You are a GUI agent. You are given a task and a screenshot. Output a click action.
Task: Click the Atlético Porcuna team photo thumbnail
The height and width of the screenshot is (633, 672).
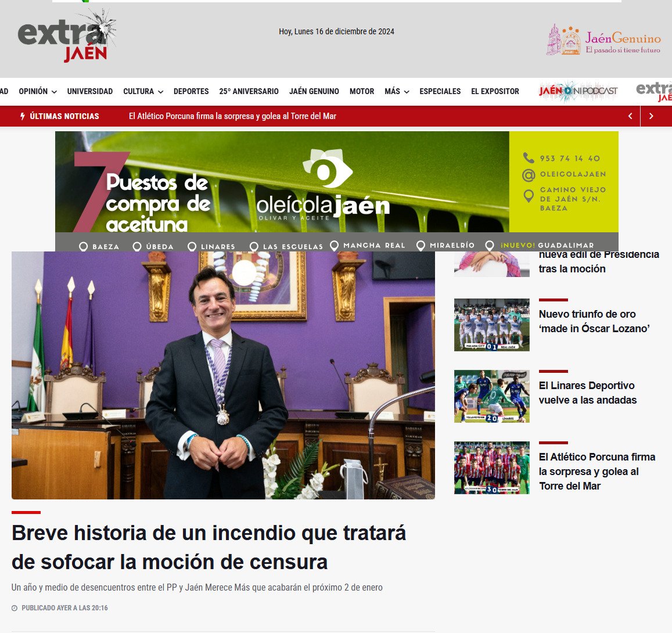[491, 467]
